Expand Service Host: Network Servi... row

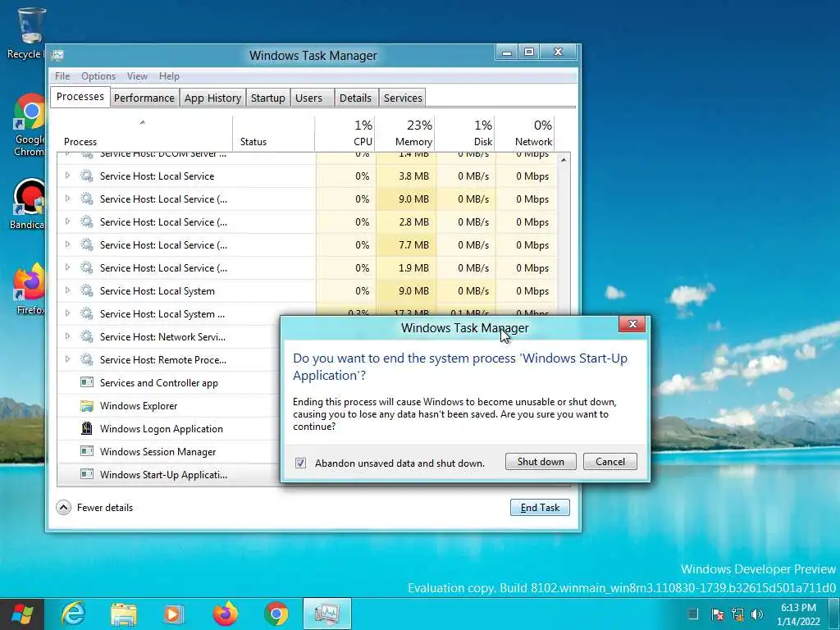pyautogui.click(x=67, y=336)
